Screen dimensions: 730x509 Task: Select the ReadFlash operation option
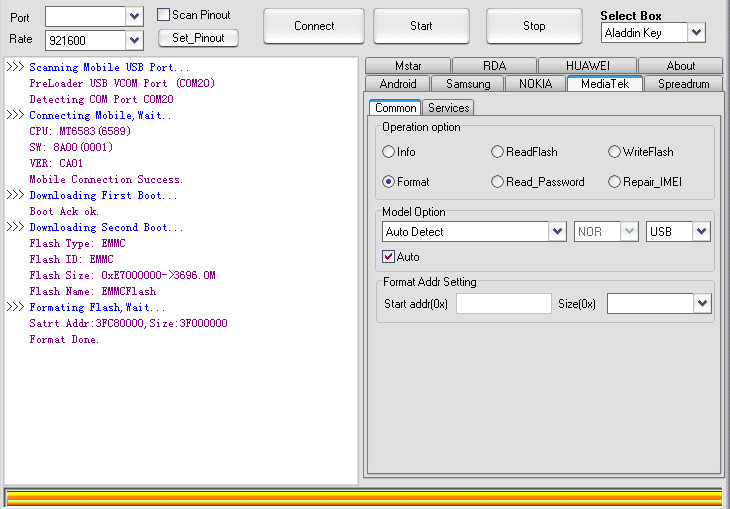497,152
